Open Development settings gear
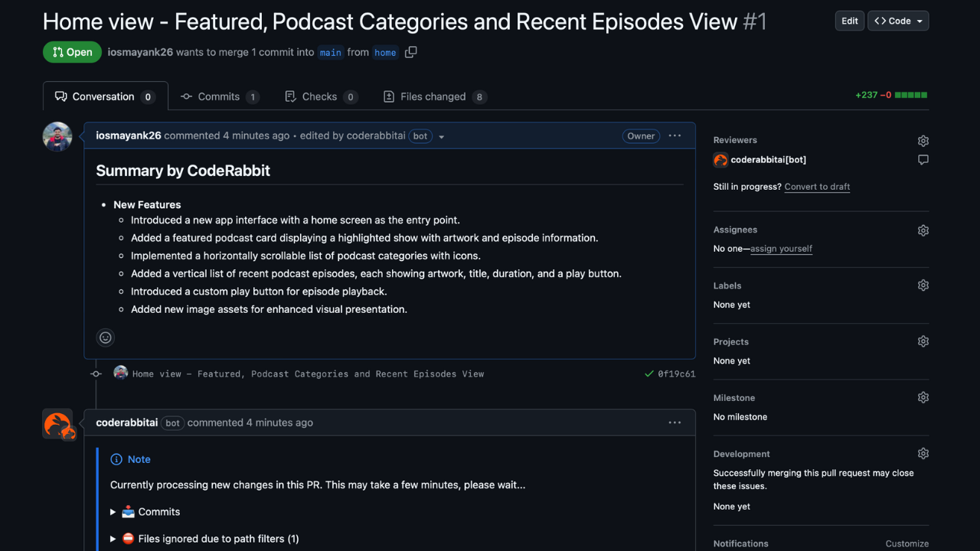The width and height of the screenshot is (980, 551). pyautogui.click(x=923, y=453)
